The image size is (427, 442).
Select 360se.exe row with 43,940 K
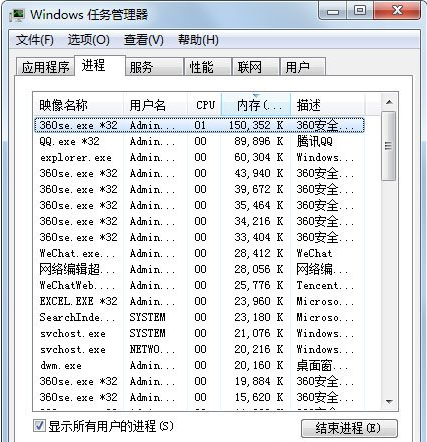click(x=199, y=173)
